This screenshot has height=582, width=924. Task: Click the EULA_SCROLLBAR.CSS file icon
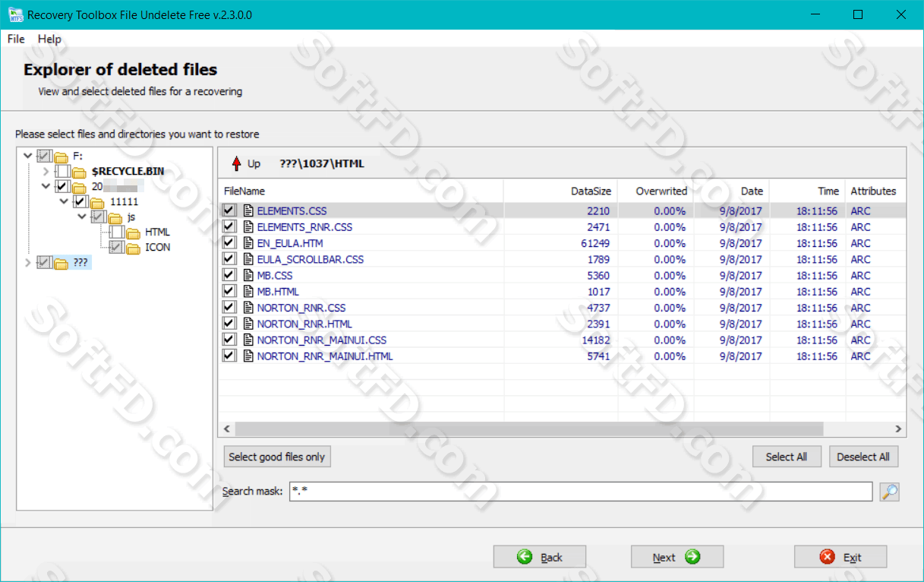pyautogui.click(x=248, y=259)
